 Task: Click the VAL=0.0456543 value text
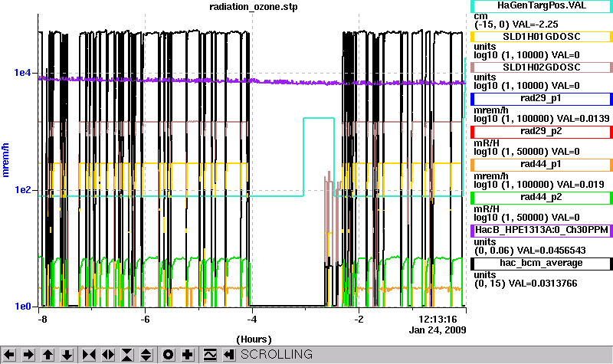point(551,251)
